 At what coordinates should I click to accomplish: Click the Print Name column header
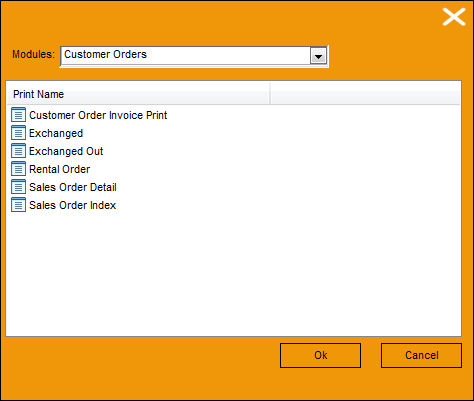tap(138, 94)
